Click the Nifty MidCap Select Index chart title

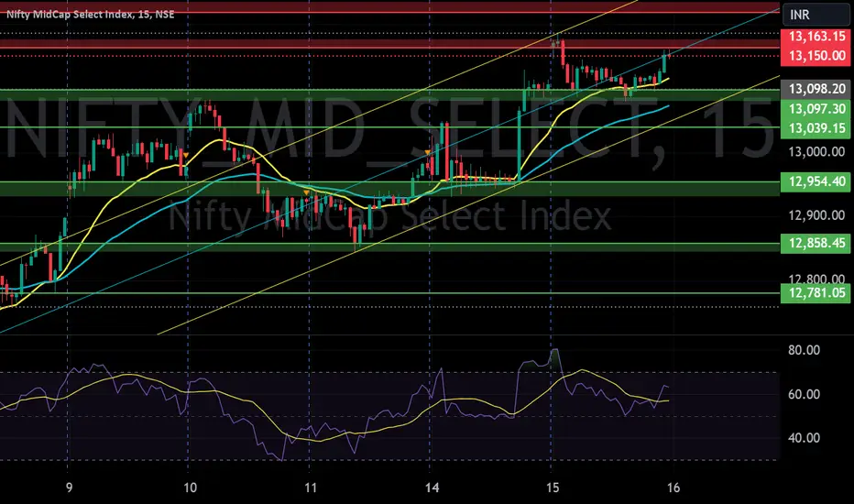[91, 14]
